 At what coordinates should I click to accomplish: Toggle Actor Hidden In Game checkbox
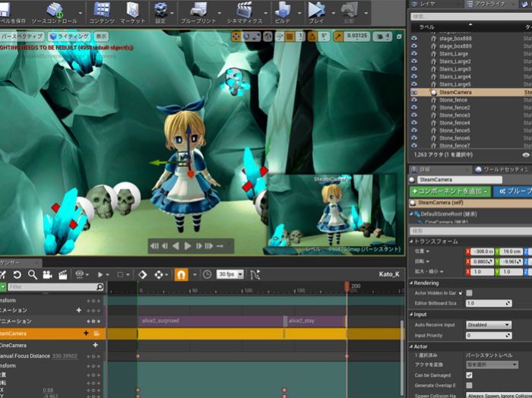tap(469, 293)
